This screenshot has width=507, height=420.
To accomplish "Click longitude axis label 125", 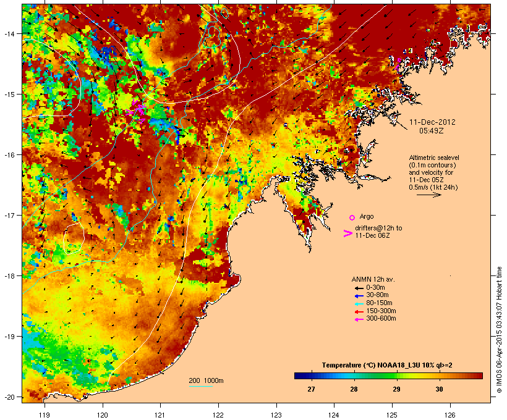I will (x=392, y=415).
